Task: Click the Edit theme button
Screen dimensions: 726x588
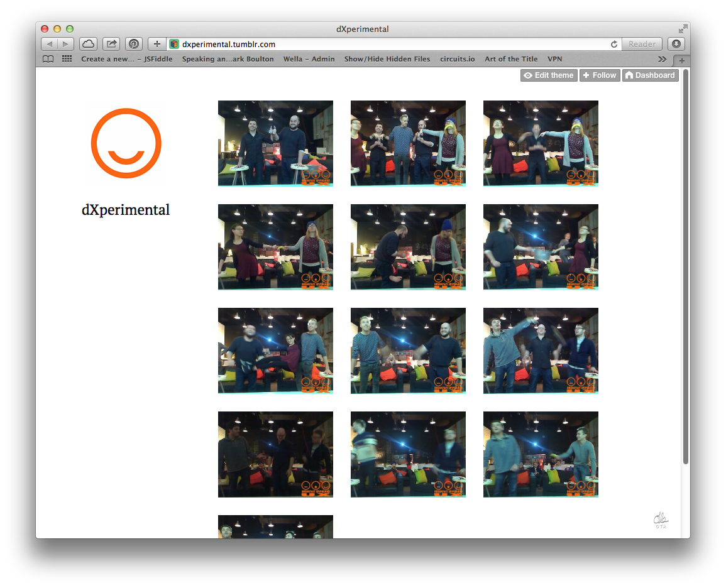Action: [549, 75]
